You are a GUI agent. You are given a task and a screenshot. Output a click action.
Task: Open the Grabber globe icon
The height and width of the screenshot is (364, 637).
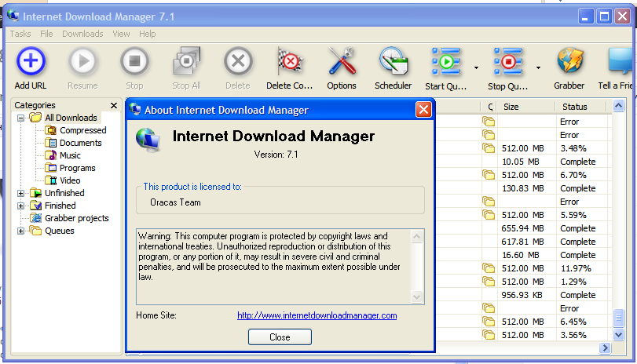569,61
